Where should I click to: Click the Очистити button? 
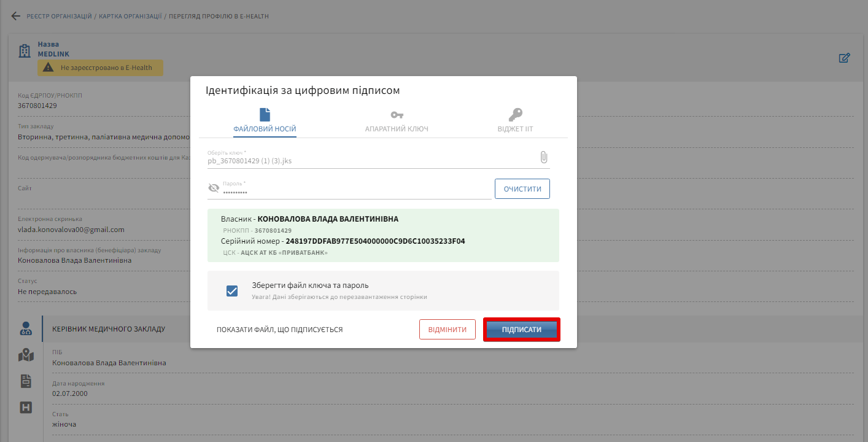[522, 189]
